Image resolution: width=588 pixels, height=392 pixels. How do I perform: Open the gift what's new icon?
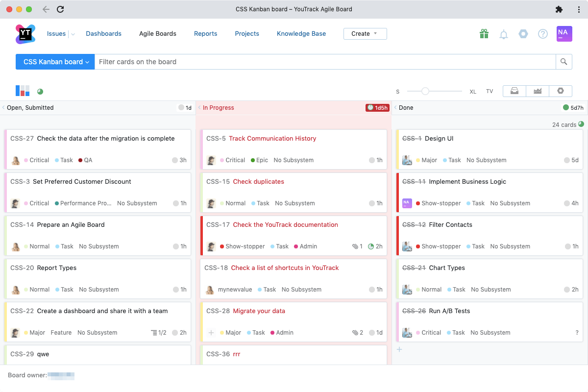click(484, 34)
